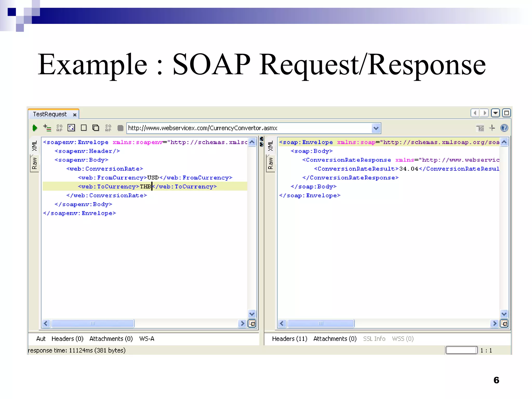532x399 pixels.
Task: Click the green submit request play button
Action: (35, 128)
